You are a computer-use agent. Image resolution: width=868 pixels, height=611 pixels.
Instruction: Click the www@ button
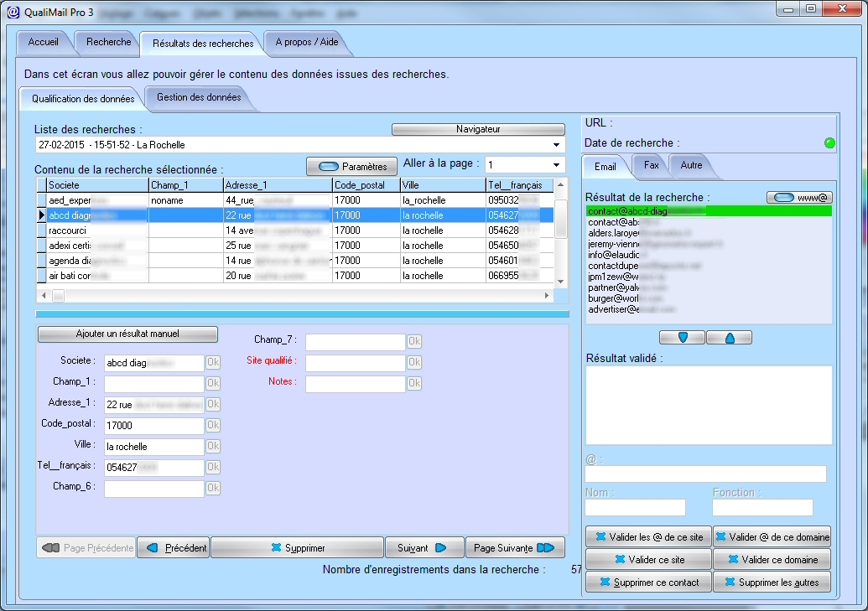point(799,198)
